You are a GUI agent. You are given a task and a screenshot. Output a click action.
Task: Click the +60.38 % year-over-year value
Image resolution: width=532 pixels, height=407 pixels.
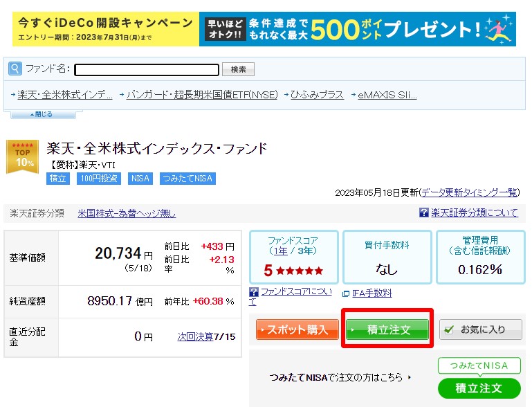(x=213, y=301)
